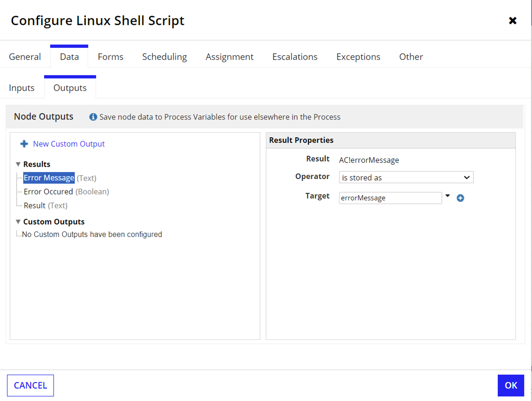This screenshot has width=532, height=401.
Task: Select Error Occured (Boolean) result
Action: (x=66, y=192)
